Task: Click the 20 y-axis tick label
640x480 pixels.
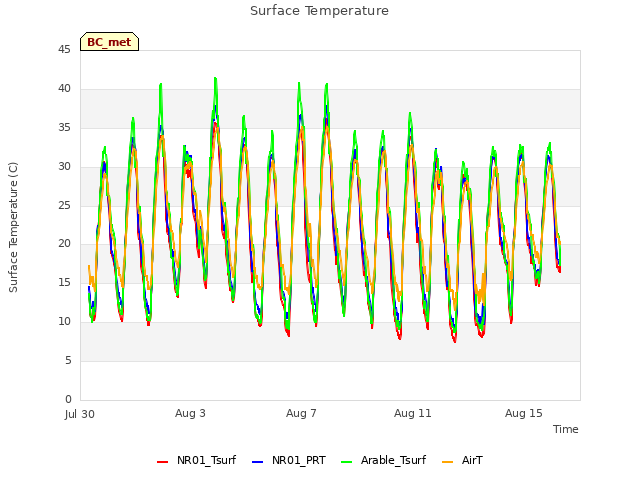Action: point(64,244)
